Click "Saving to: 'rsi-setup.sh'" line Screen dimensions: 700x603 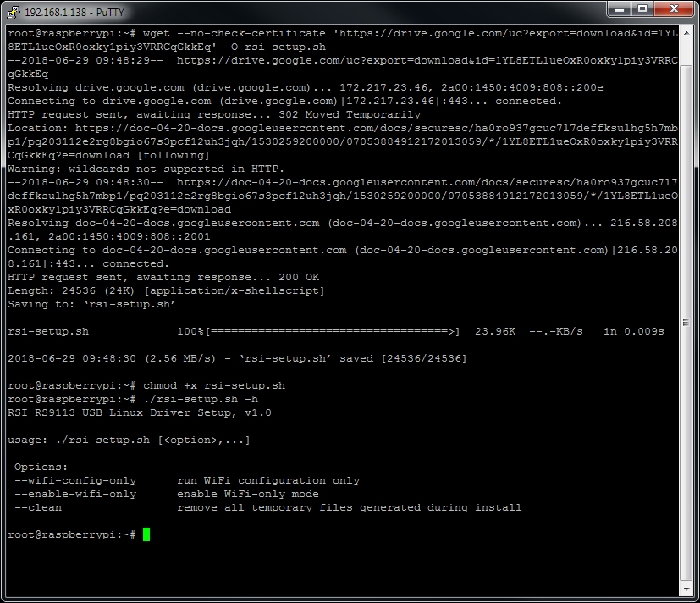pyautogui.click(x=91, y=304)
